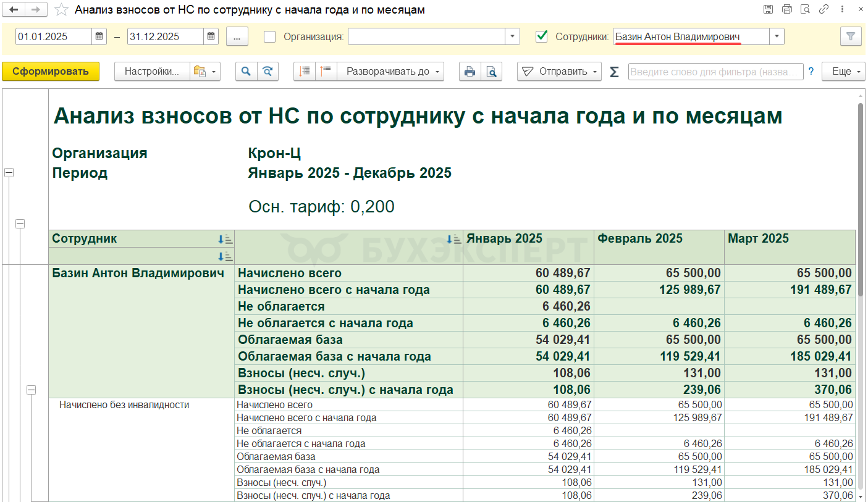Open calendar for start date 01.01.2025
Screen dimensions: 868x502
[x=99, y=36]
